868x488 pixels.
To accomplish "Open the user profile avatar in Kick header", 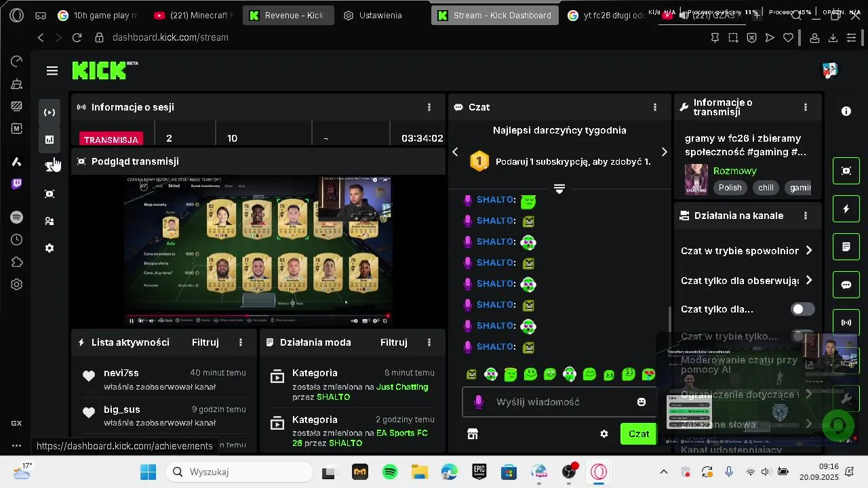I will coord(830,70).
